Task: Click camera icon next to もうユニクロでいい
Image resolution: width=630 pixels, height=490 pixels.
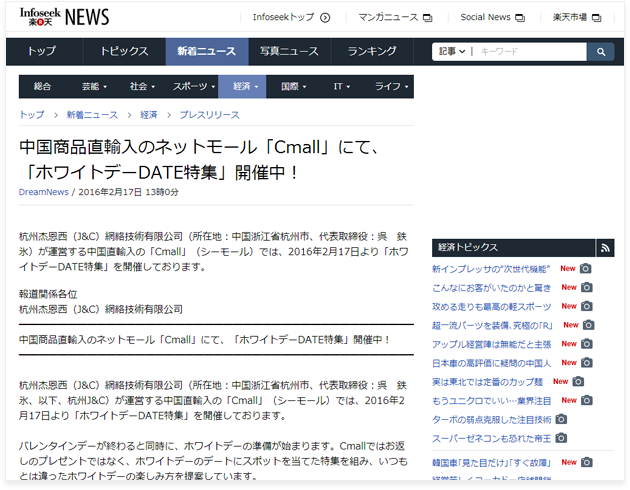Action: click(x=587, y=400)
